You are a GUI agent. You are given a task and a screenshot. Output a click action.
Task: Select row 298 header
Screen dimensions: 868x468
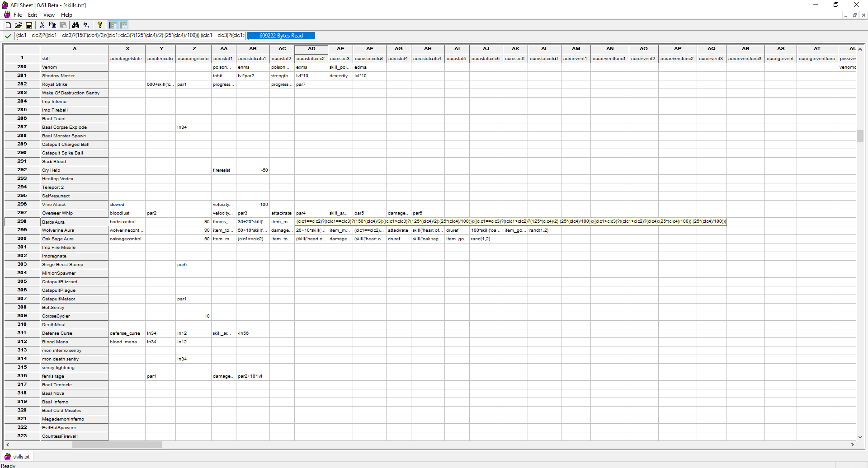pos(22,221)
